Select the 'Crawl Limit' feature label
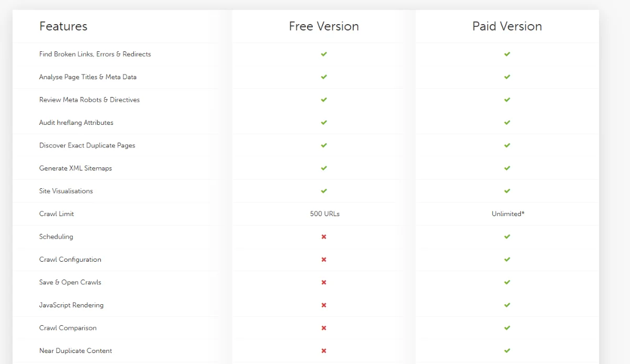This screenshot has width=630, height=364. 57,214
